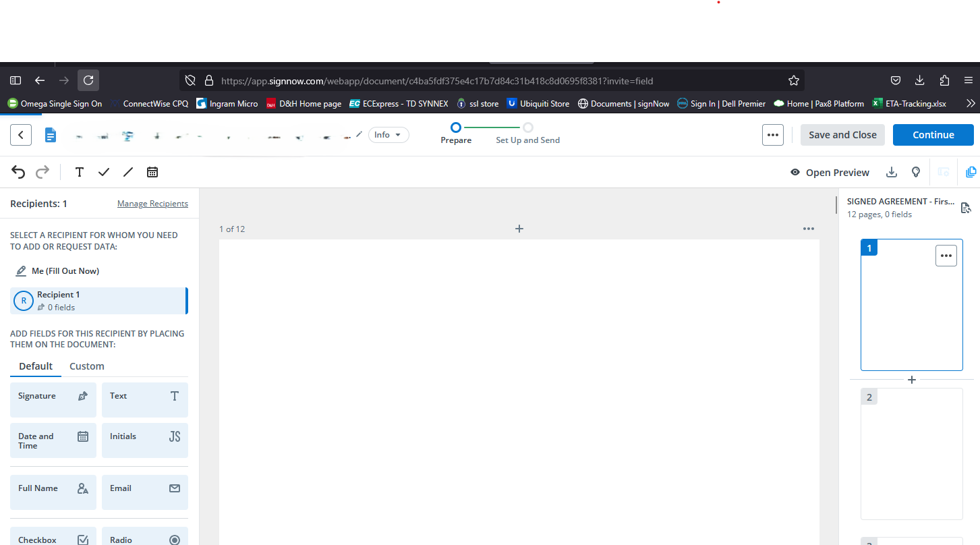Select Recipient 1 in the recipients list

(99, 301)
